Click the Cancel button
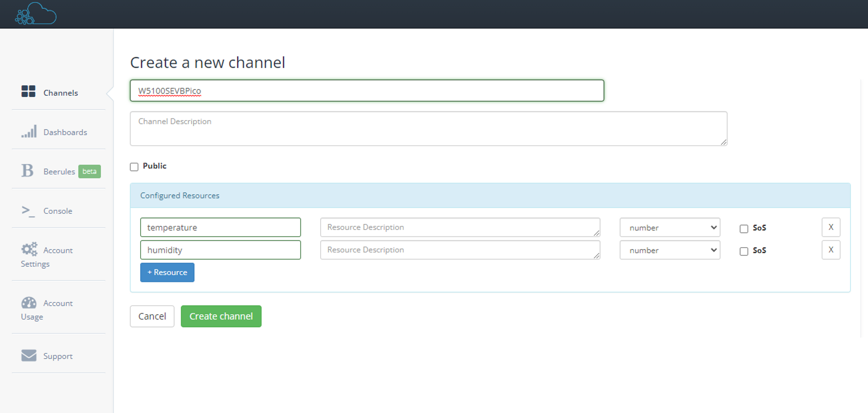 [152, 316]
